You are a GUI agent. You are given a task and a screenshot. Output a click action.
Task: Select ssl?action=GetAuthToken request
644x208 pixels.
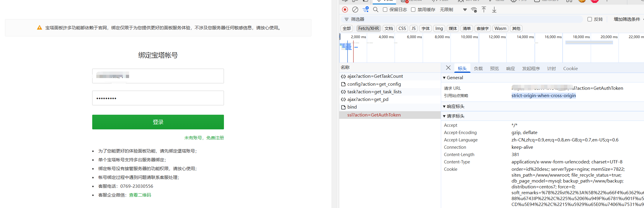(390, 115)
